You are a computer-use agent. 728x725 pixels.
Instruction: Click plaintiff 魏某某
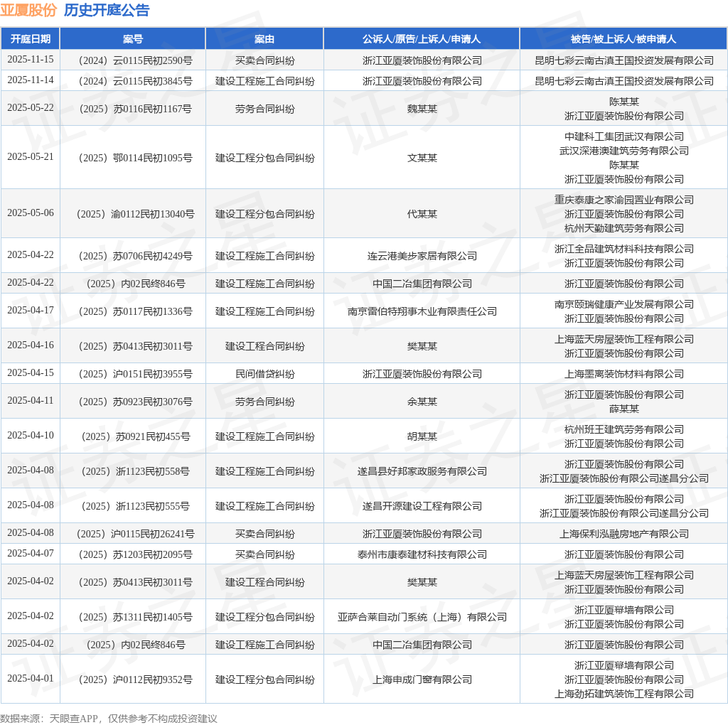pos(422,109)
